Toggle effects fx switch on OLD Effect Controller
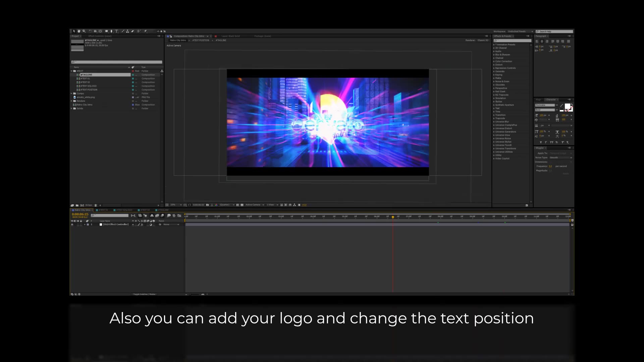644x362 pixels. (x=142, y=225)
